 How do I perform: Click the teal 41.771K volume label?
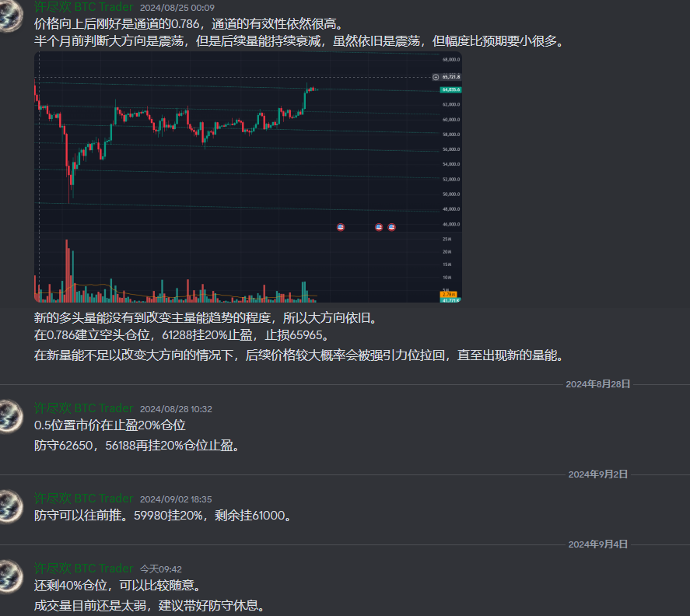click(x=451, y=300)
